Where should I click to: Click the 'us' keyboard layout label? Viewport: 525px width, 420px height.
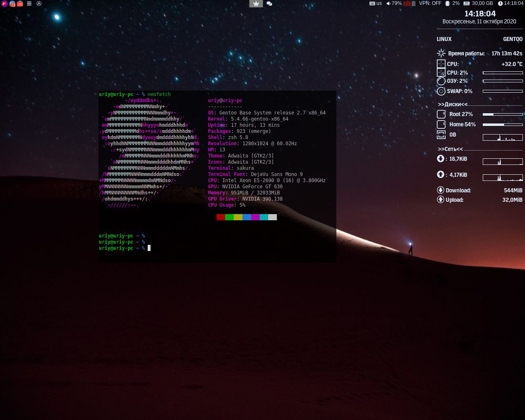coord(379,3)
